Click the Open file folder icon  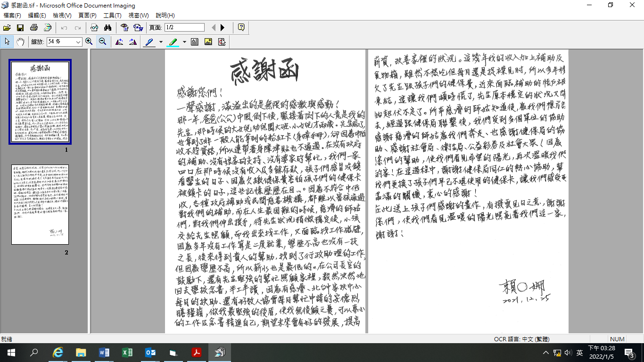(7, 28)
